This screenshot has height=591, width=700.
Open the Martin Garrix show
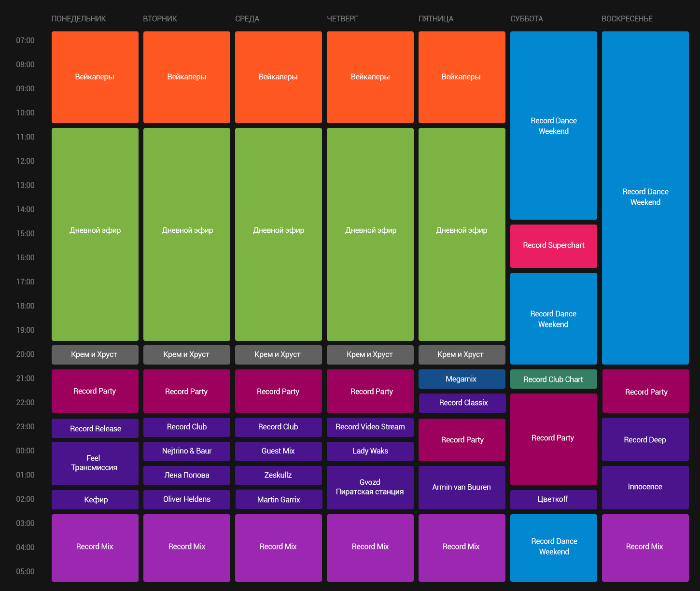click(279, 499)
